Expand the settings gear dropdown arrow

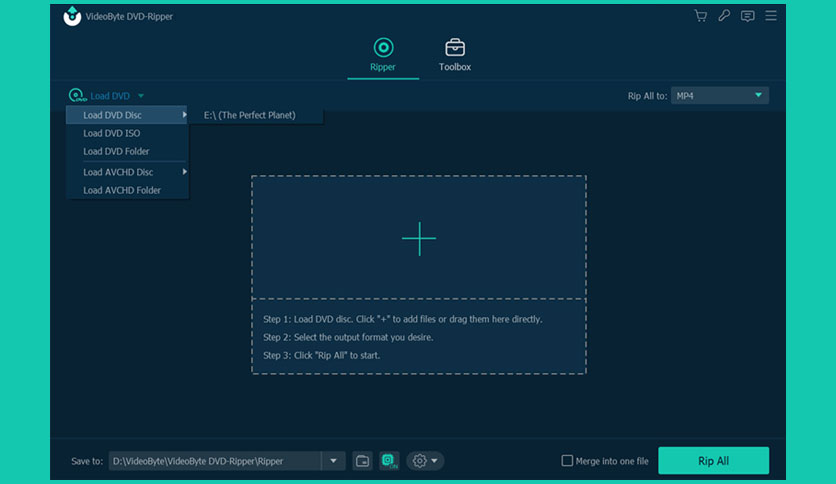pyautogui.click(x=435, y=461)
